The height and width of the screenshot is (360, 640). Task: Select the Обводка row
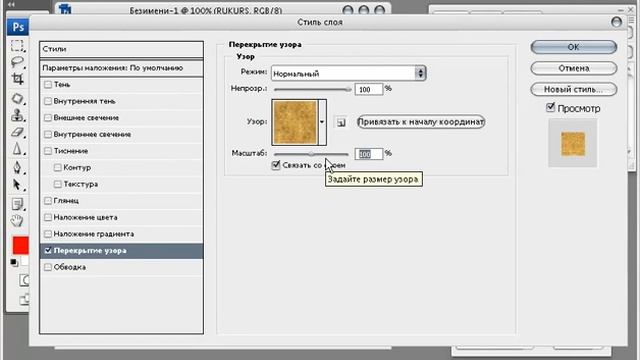click(121, 267)
